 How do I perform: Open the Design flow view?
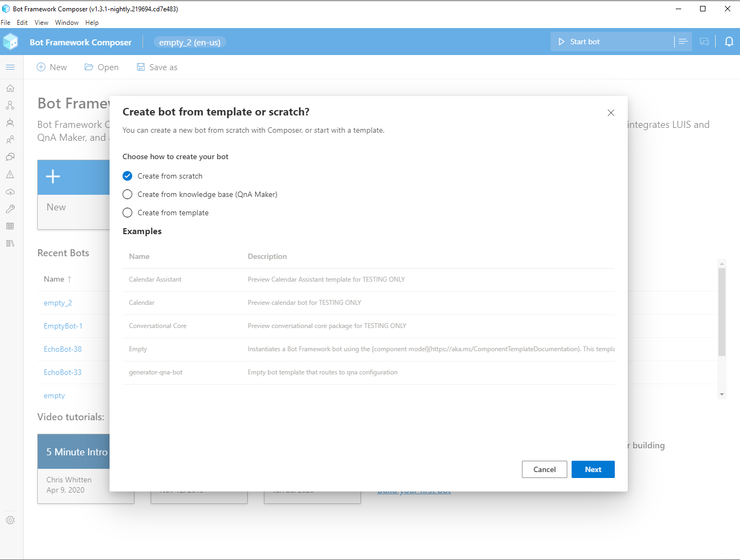[10, 105]
